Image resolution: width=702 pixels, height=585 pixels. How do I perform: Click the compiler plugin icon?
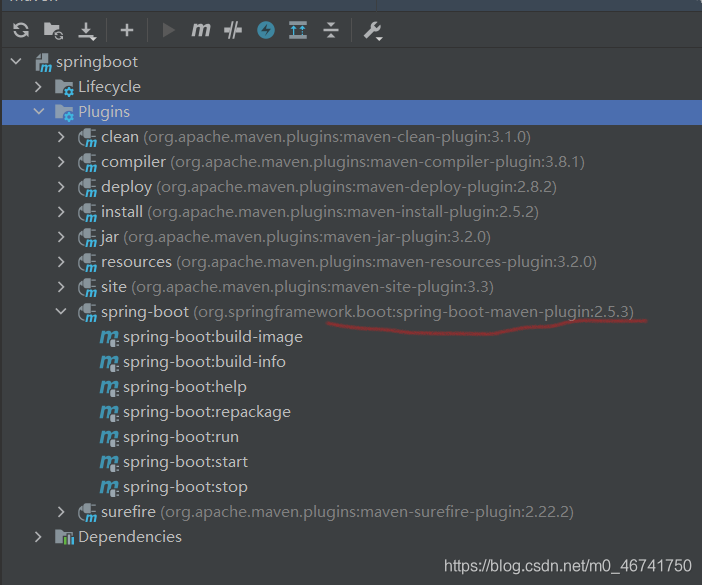click(87, 163)
